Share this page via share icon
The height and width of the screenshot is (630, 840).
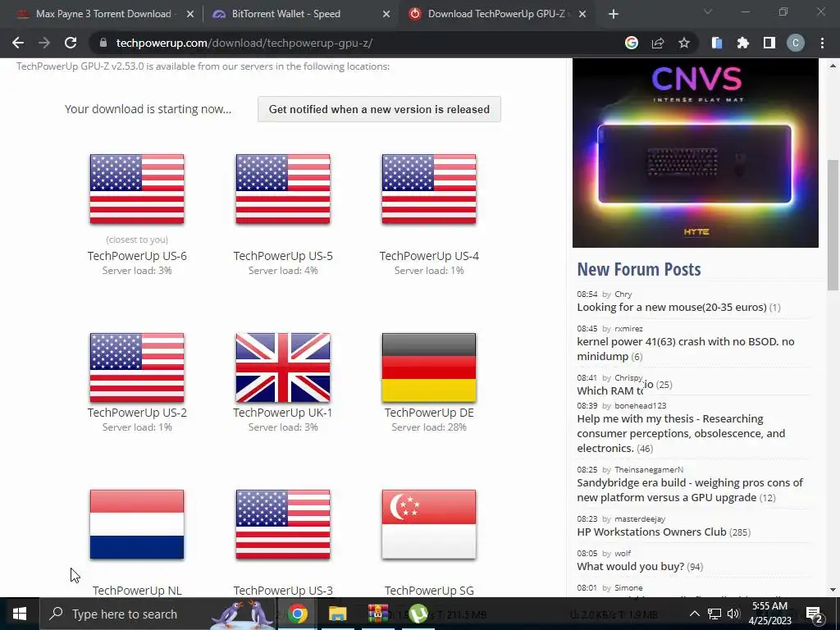coord(658,43)
